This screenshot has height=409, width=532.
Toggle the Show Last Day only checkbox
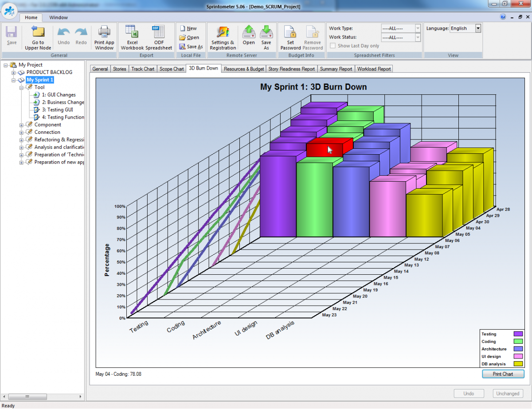tap(333, 46)
